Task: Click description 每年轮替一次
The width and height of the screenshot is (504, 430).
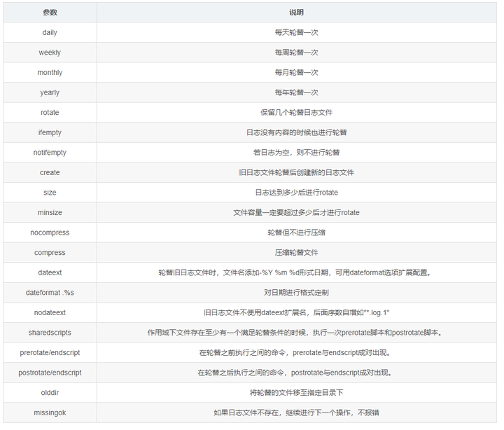Action: click(296, 92)
